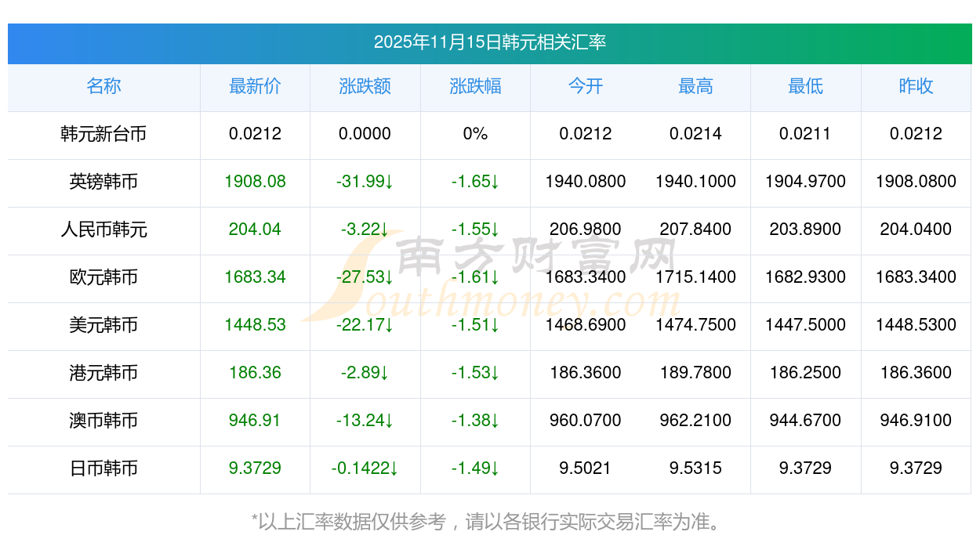Screen dimensions: 980x546
Task: Click the 昨收 column header
Action: coord(916,86)
